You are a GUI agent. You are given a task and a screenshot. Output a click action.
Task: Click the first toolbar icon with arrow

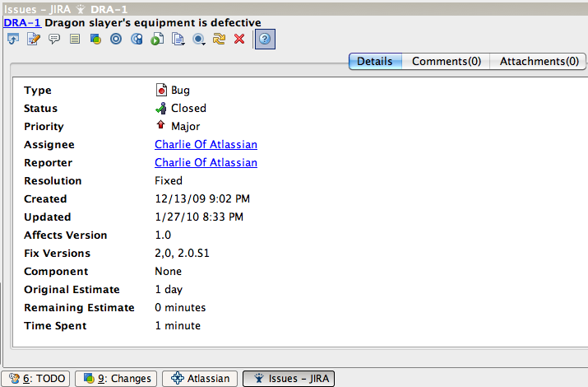tap(12, 39)
